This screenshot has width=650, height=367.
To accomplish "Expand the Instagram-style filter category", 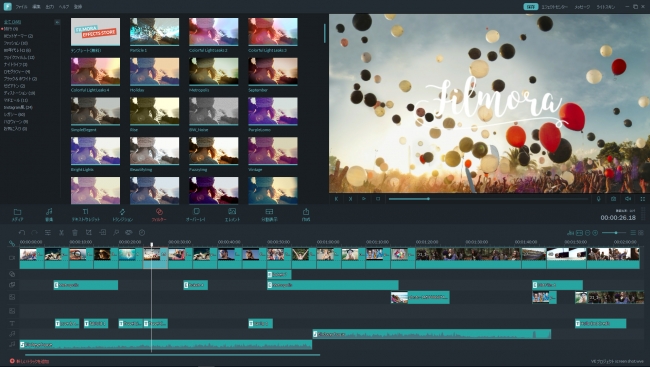I will tap(18, 107).
